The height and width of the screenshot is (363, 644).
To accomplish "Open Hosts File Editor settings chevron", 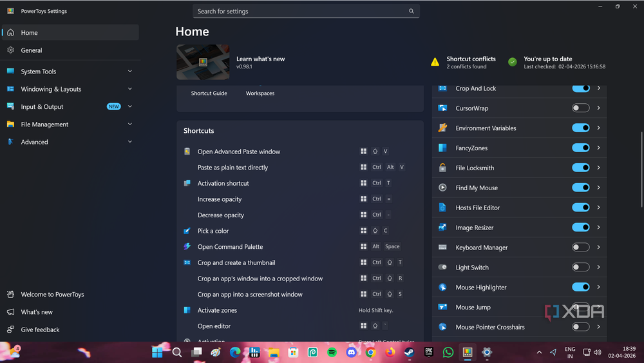I will click(599, 208).
